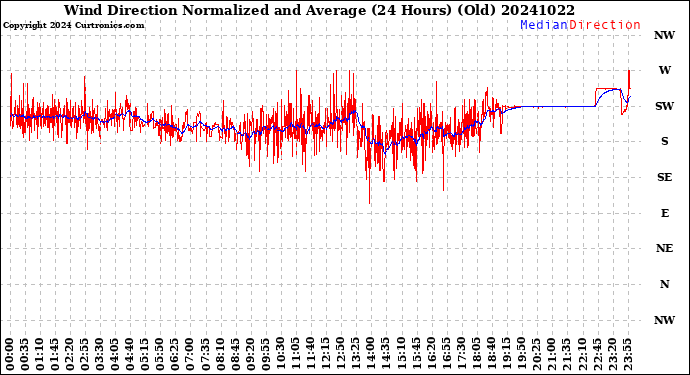Click the 08:45 time axis label
The image size is (690, 375).
235,354
